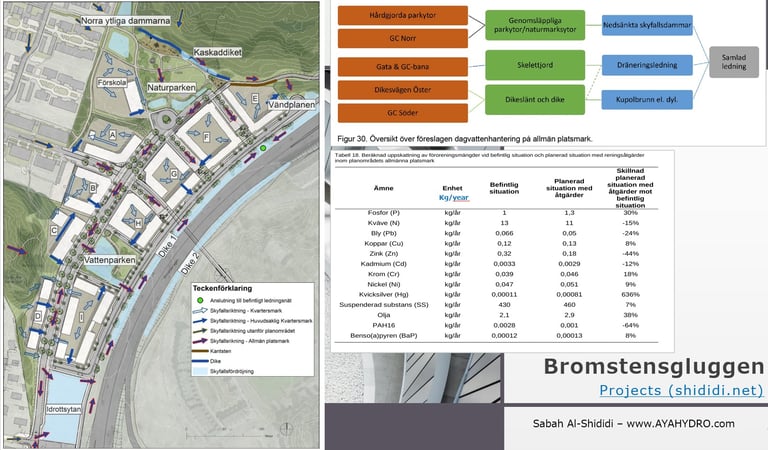The image size is (768, 450).
Task: Click the Kupolbrunn el. dyl. blue box
Action: pyautogui.click(x=647, y=99)
